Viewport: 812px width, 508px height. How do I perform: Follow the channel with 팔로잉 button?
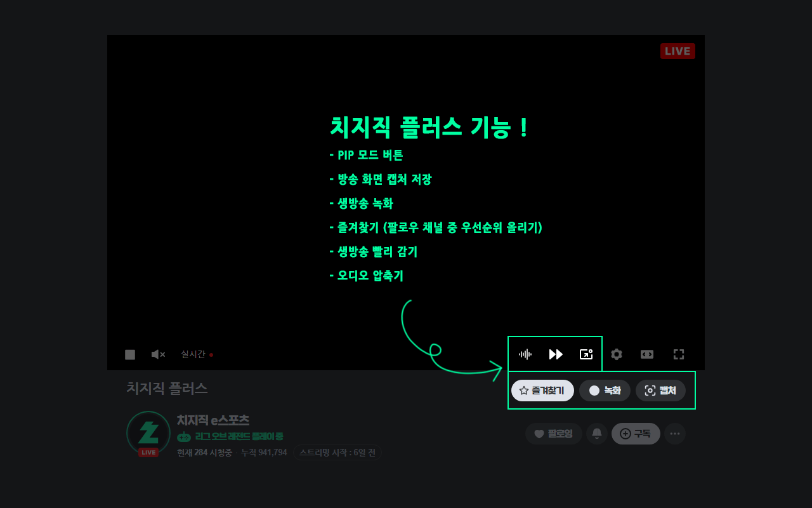click(x=554, y=434)
